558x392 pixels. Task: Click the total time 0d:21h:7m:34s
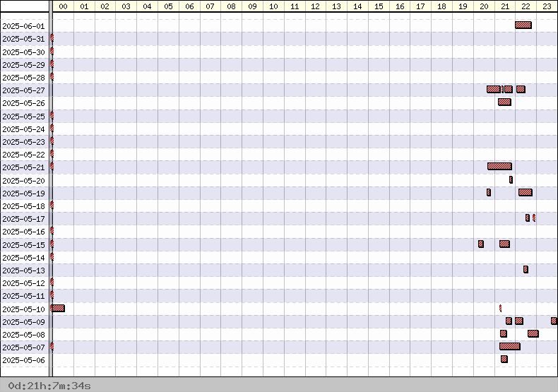[49, 386]
